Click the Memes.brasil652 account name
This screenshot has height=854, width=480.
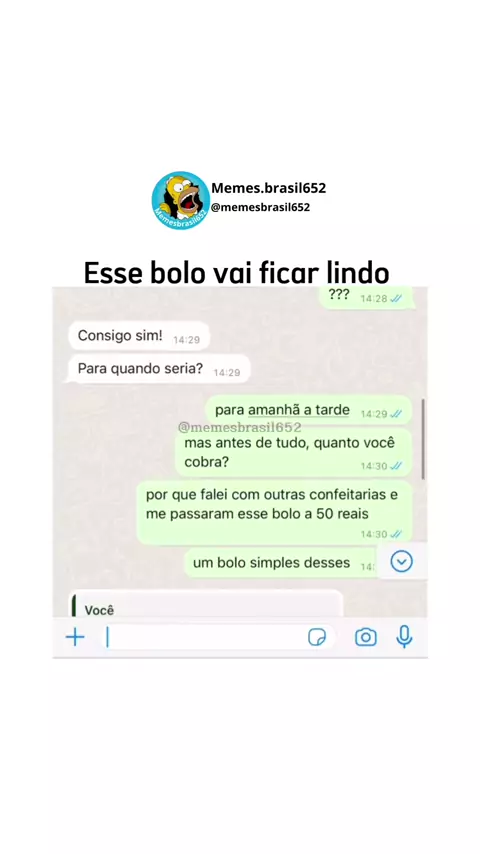pyautogui.click(x=269, y=188)
